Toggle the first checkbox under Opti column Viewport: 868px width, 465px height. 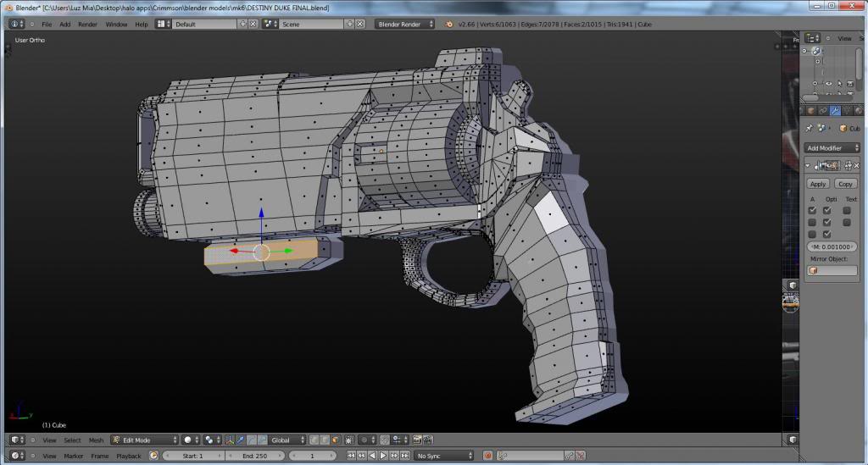pos(826,210)
